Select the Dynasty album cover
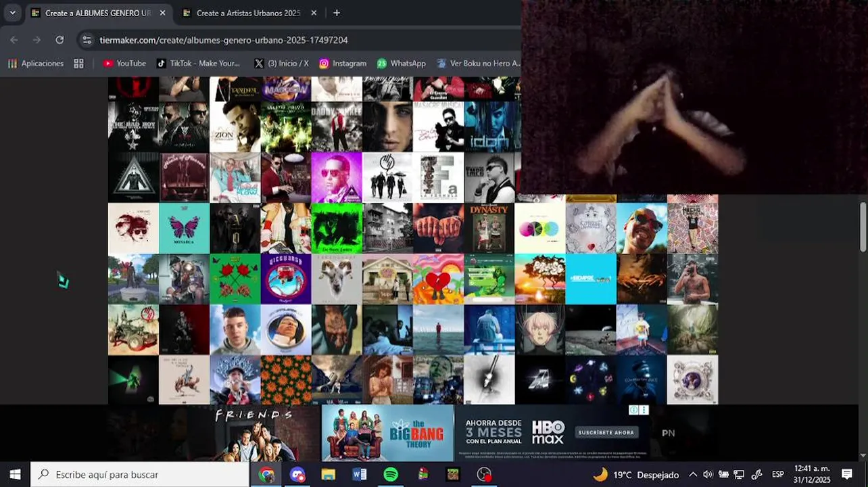 pos(489,228)
